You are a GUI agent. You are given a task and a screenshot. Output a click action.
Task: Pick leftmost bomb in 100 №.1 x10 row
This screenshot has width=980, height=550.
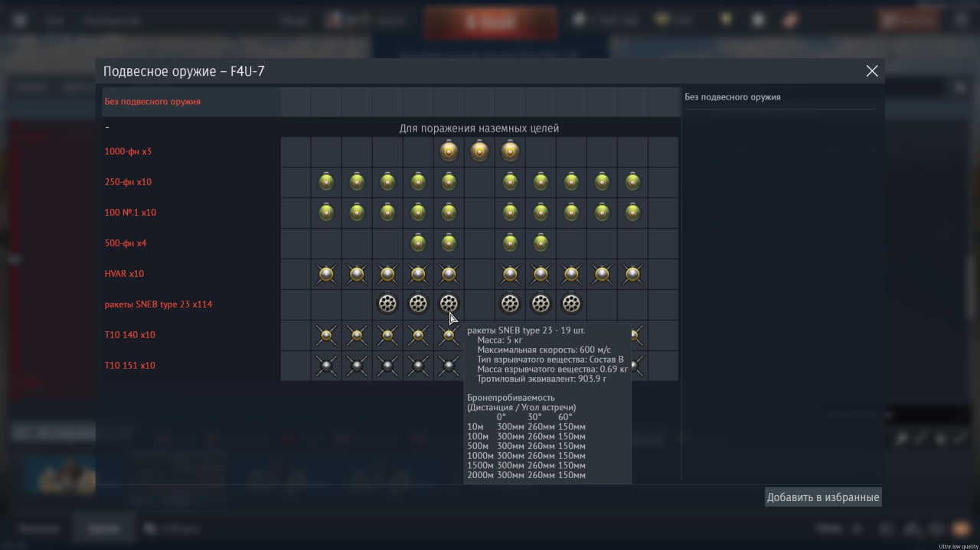pyautogui.click(x=326, y=213)
